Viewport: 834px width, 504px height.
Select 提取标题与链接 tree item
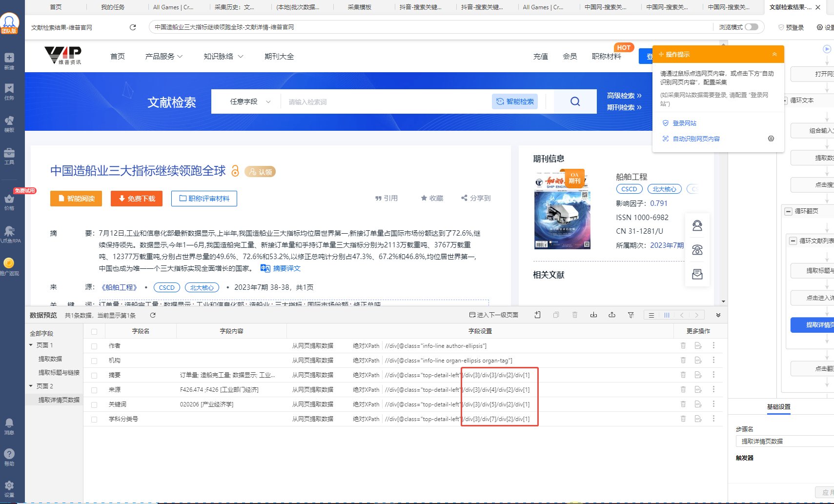(59, 372)
